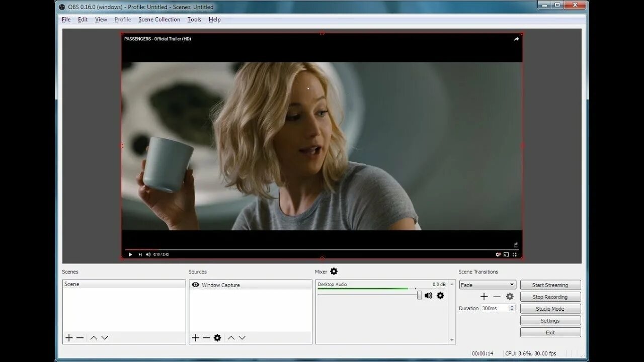
Task: Click the 0.0 dB level text
Action: tap(439, 285)
